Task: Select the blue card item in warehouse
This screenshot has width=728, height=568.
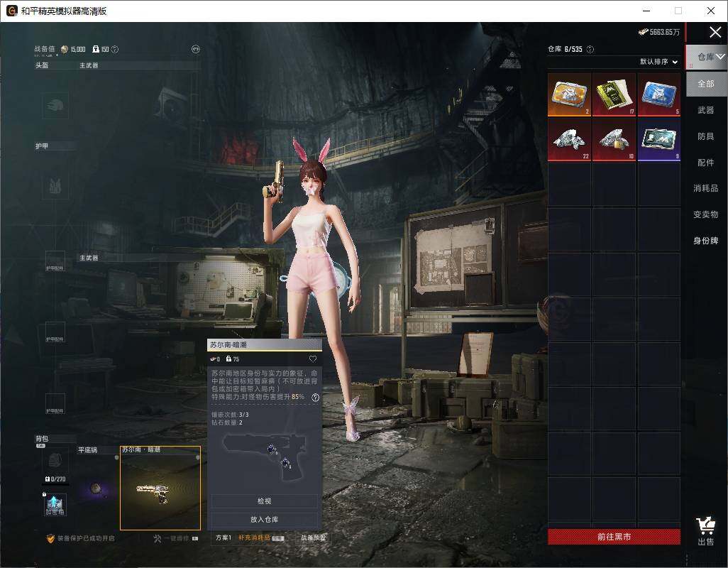Action: pyautogui.click(x=659, y=94)
